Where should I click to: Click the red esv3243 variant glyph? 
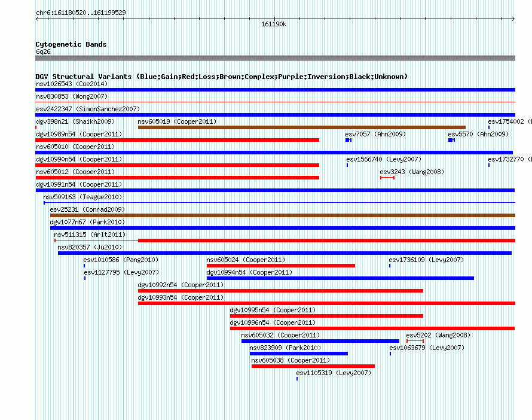tap(387, 178)
